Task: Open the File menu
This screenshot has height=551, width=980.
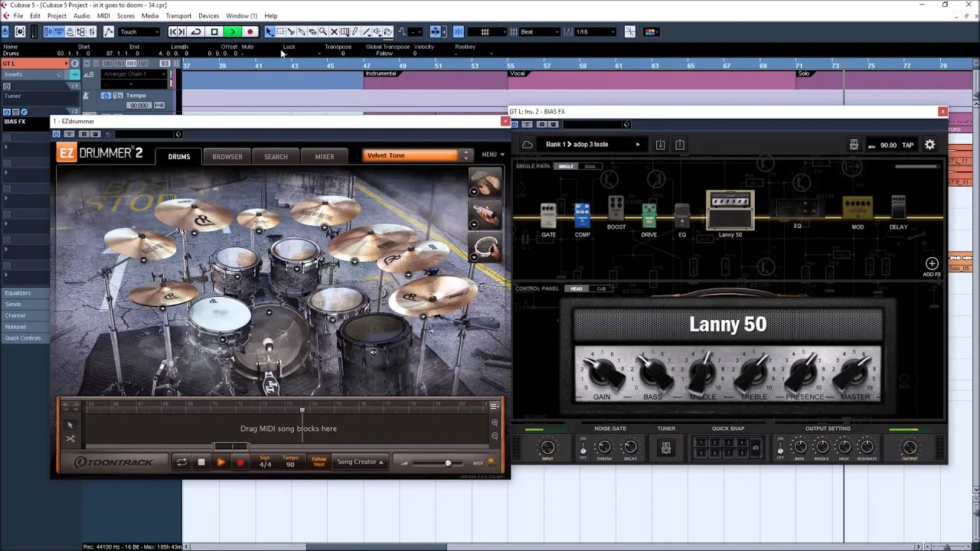Action: tap(18, 15)
